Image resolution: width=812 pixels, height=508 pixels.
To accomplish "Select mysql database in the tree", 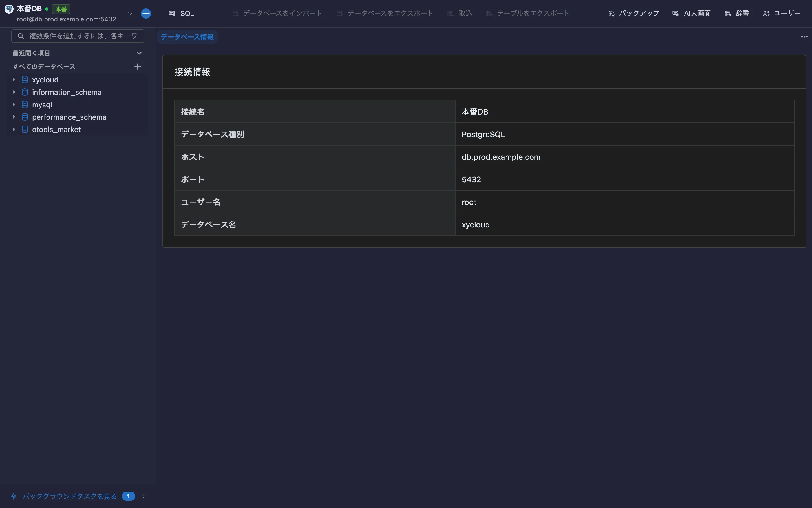I will pos(42,105).
